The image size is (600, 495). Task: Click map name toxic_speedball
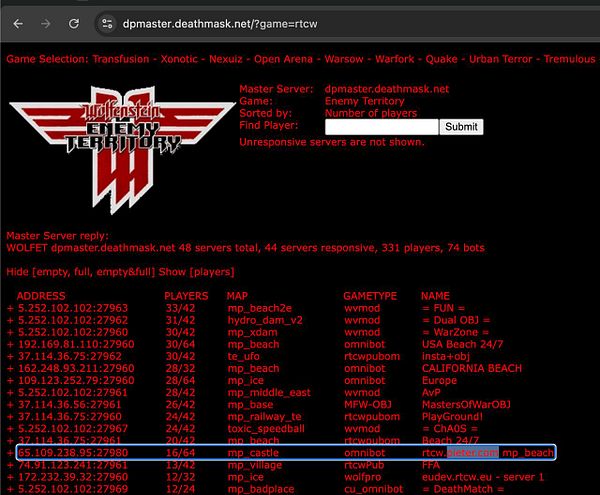click(266, 429)
